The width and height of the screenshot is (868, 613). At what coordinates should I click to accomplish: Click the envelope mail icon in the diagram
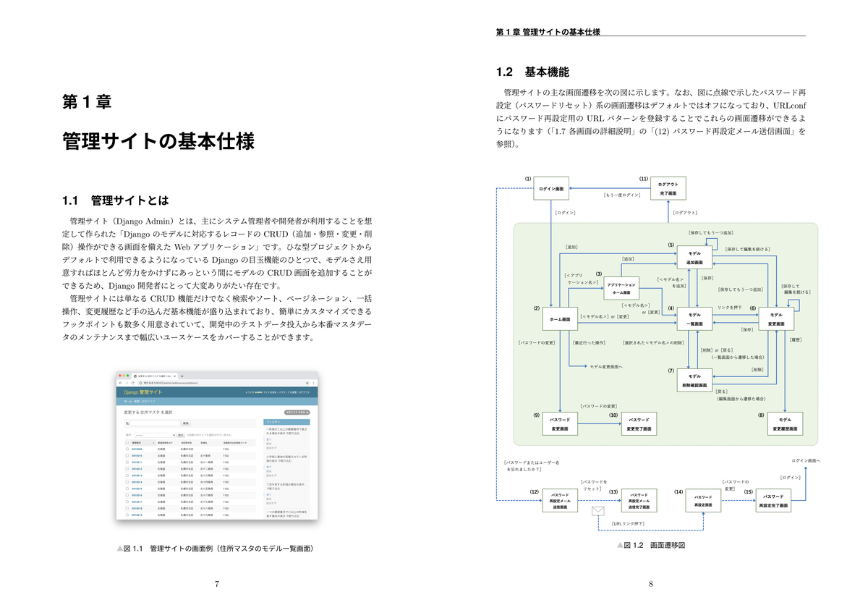(x=599, y=512)
